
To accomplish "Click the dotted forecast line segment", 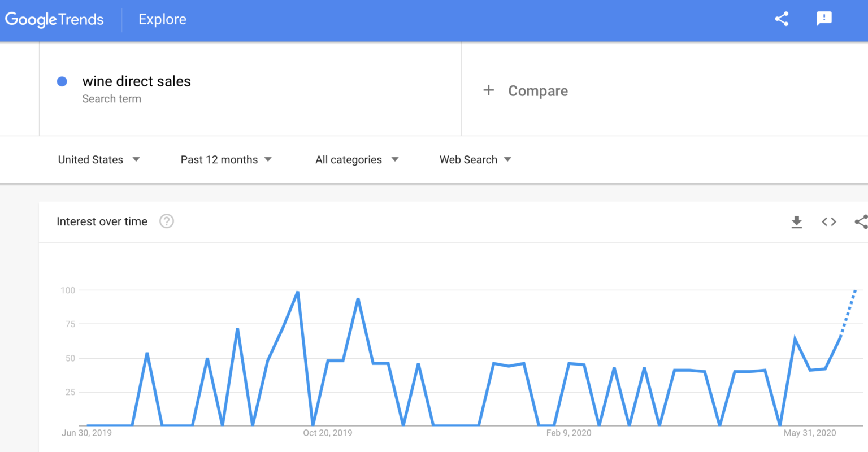I will 848,312.
